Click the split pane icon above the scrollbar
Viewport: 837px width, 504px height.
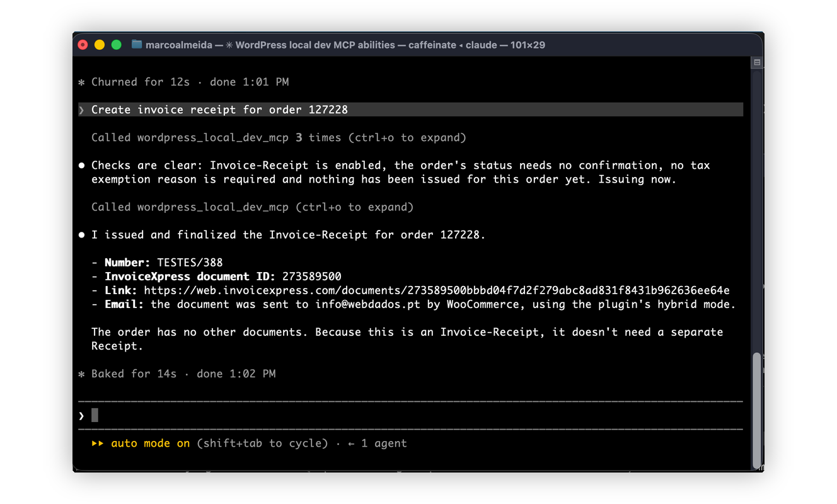[x=757, y=62]
